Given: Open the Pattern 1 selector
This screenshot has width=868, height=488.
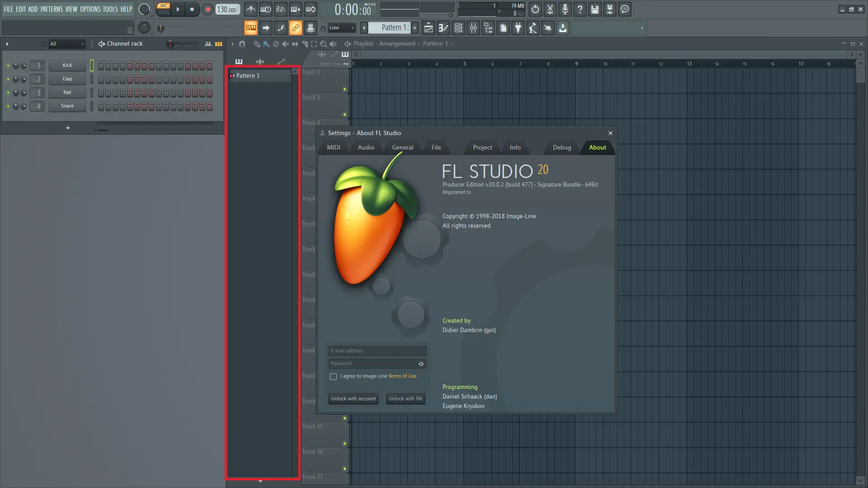Looking at the screenshot, I should [389, 28].
